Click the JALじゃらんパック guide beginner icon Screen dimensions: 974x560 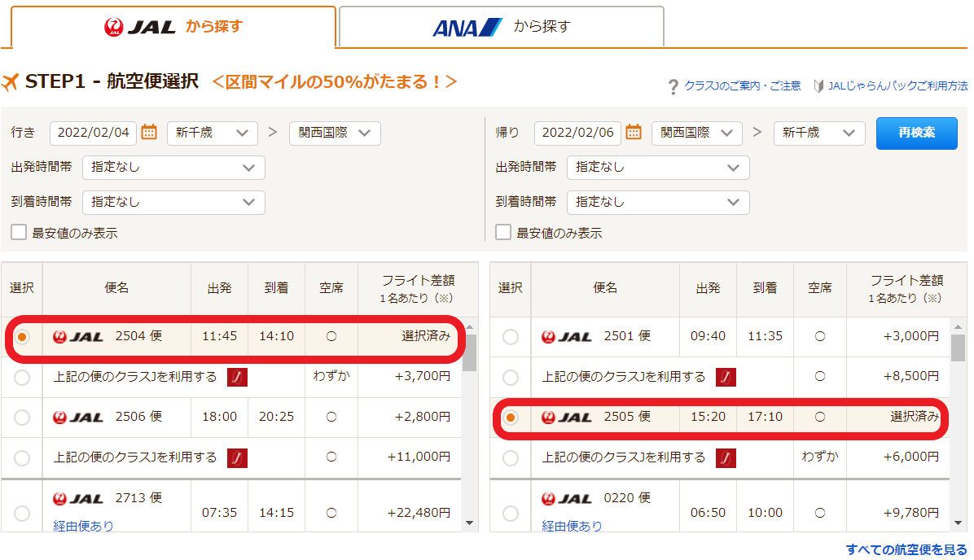pyautogui.click(x=818, y=85)
